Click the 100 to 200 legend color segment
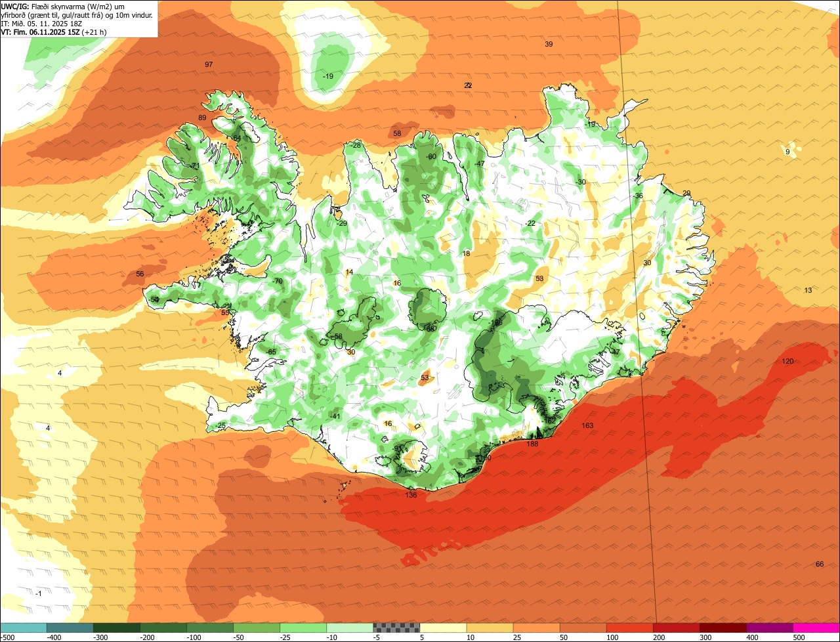The image size is (840, 642). coord(629,628)
